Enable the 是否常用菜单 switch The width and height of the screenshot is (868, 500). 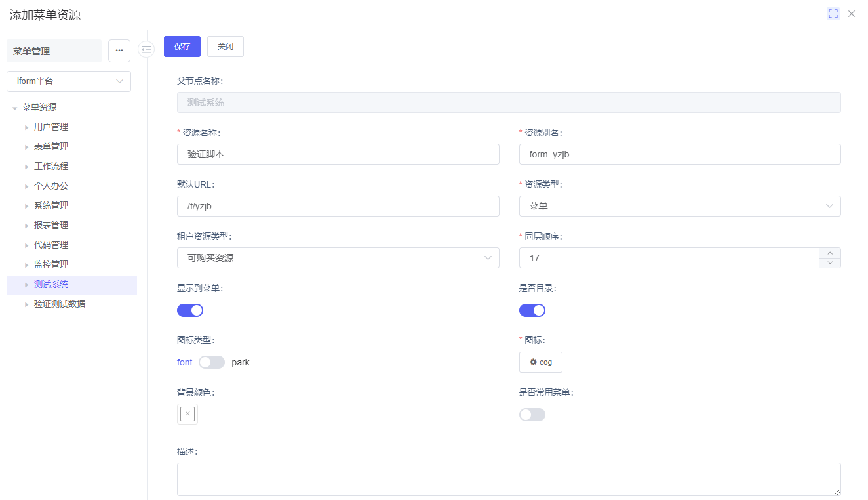(x=532, y=415)
